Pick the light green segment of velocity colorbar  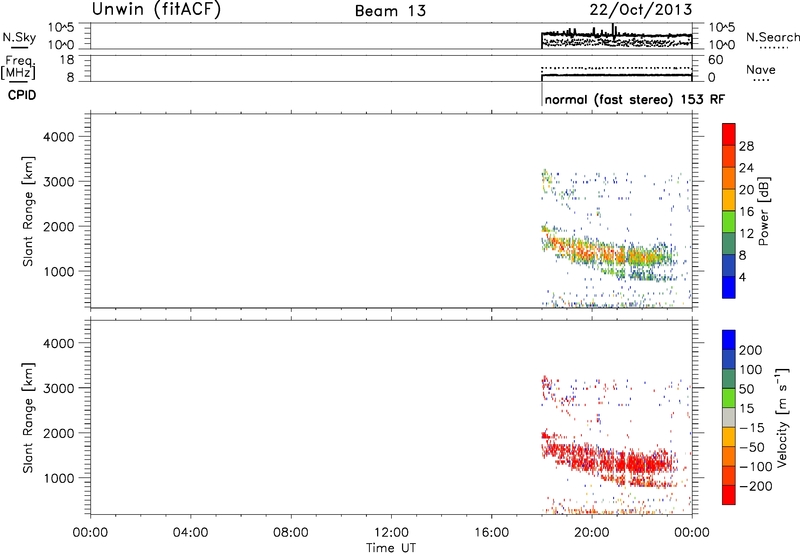[x=729, y=398]
